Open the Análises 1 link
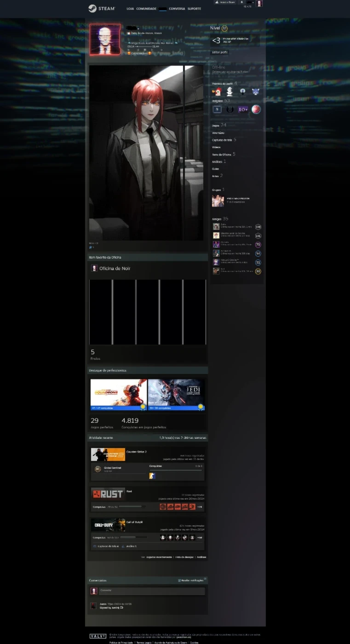This screenshot has width=350, height=644. pyautogui.click(x=219, y=161)
